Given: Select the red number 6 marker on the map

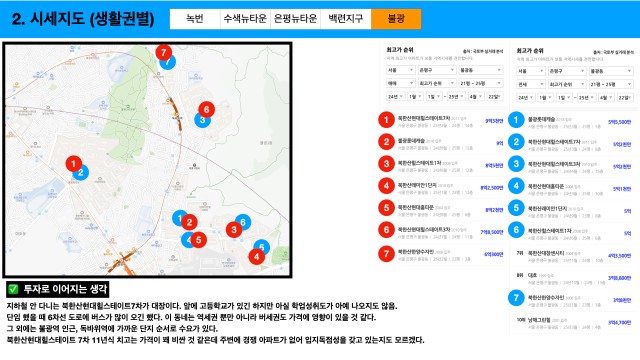Looking at the screenshot, I should coord(207,109).
